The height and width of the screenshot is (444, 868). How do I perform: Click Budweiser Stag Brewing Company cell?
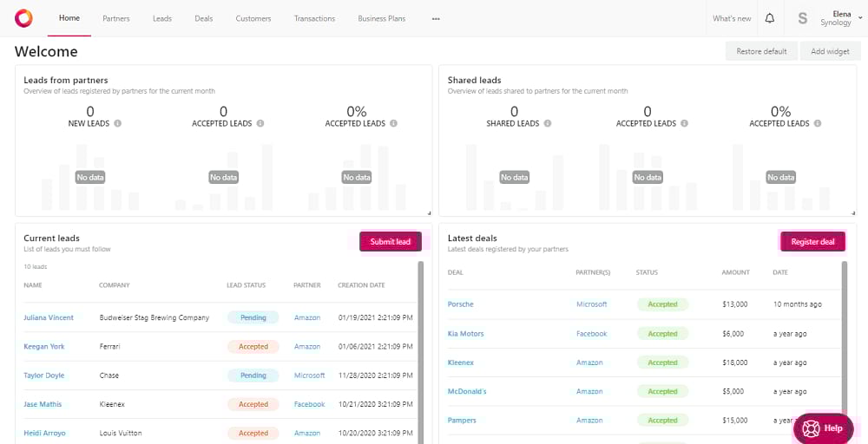[155, 317]
